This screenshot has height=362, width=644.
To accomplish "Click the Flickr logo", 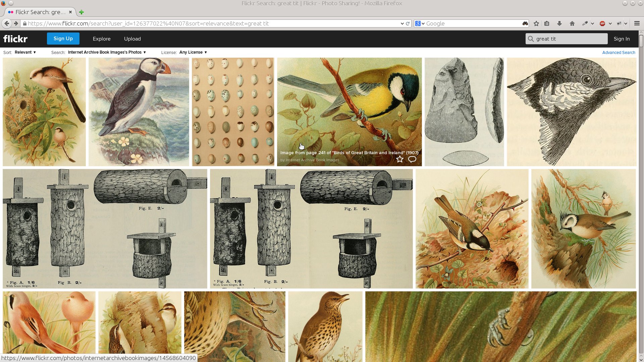I will click(x=15, y=39).
